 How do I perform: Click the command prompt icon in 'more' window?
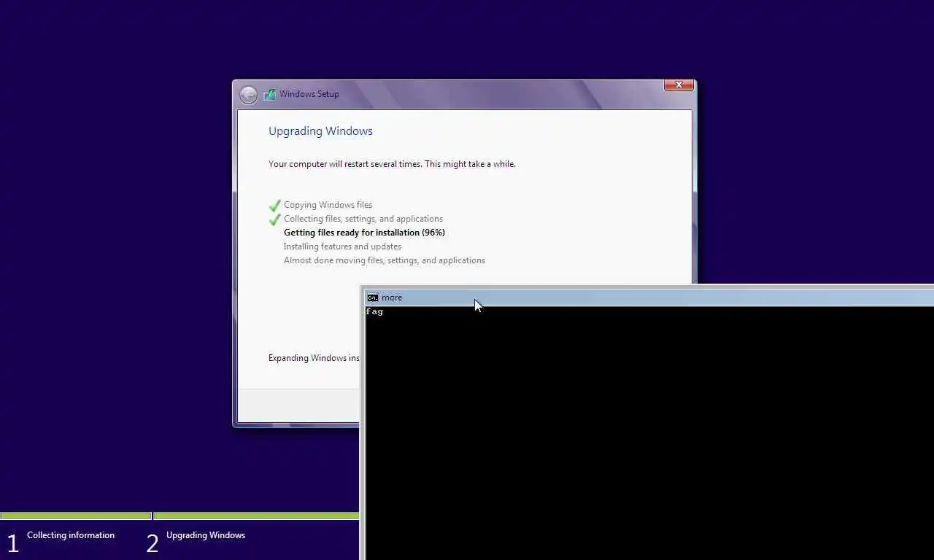[373, 297]
